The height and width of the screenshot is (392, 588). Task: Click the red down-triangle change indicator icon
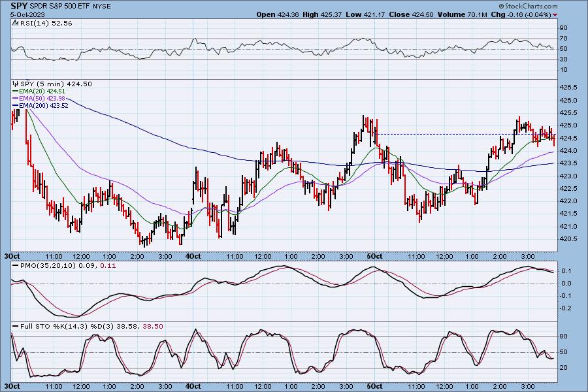555,15
